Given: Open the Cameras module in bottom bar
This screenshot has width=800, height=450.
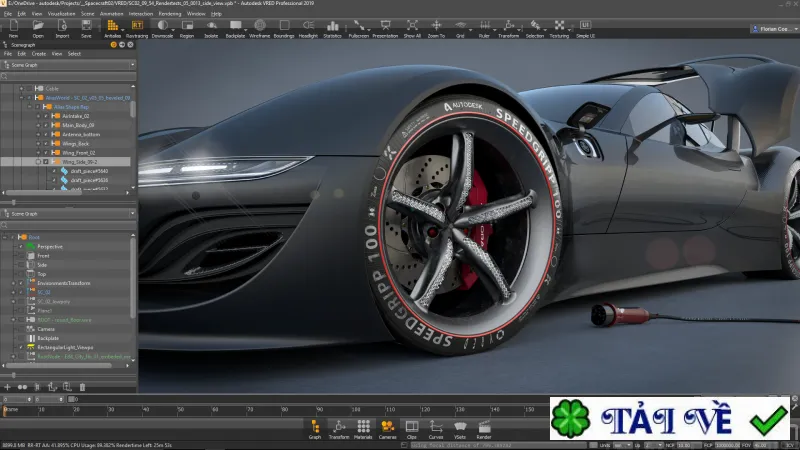Looking at the screenshot, I should click(387, 430).
